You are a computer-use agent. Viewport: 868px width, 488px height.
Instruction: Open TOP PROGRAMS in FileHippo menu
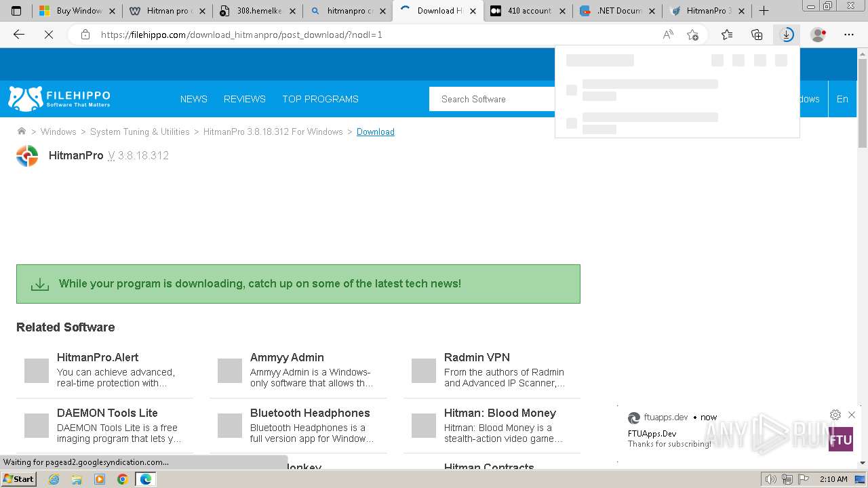click(x=320, y=99)
